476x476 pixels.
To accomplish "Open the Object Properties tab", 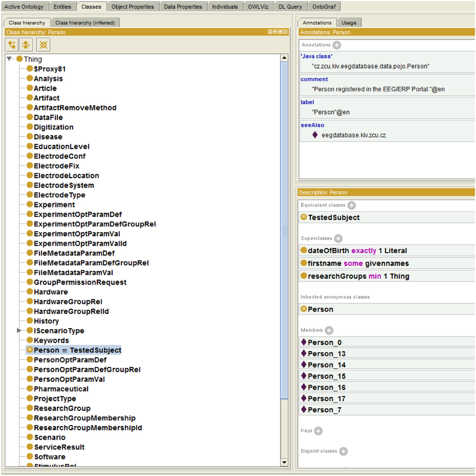I will click(x=132, y=7).
